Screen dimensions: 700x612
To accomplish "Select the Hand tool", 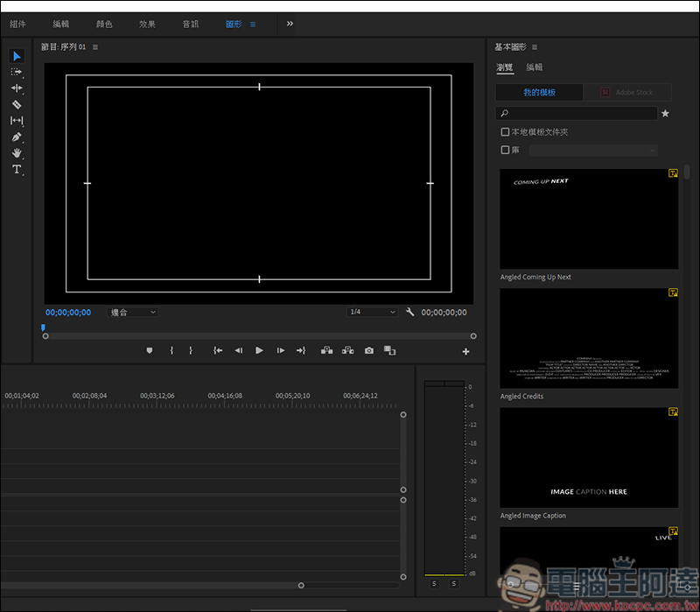I will pos(17,153).
